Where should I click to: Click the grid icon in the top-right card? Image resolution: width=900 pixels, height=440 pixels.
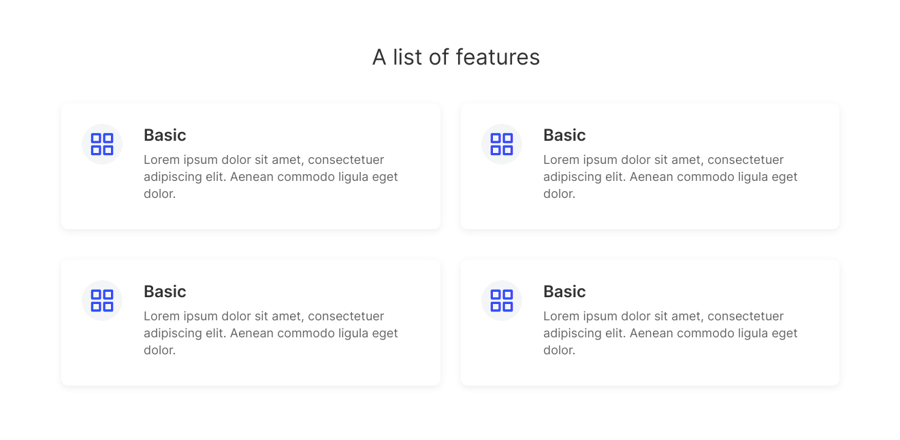tap(502, 144)
